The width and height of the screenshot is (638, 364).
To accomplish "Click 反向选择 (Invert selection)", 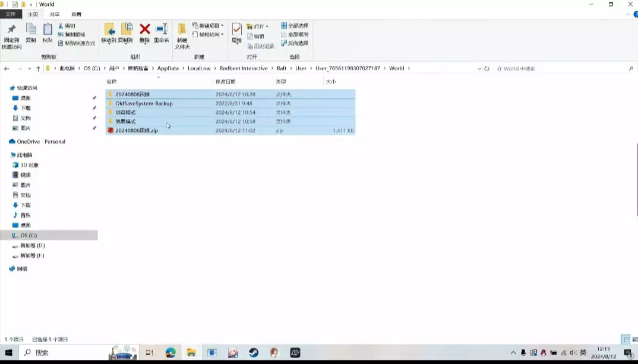I will point(295,43).
